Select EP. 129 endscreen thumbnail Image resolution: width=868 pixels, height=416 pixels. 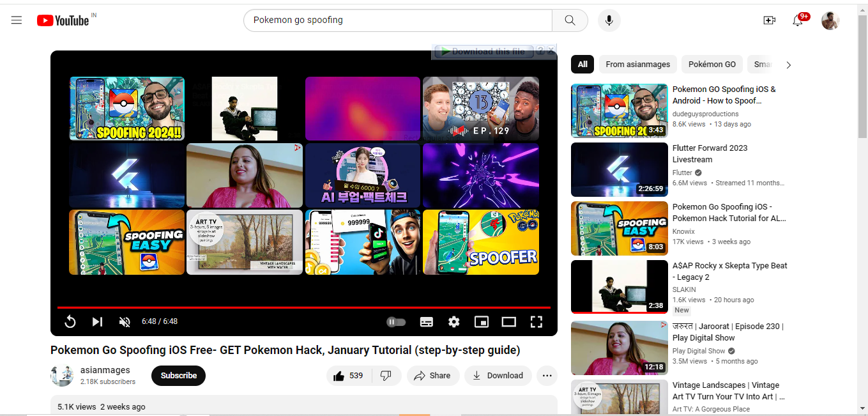481,109
